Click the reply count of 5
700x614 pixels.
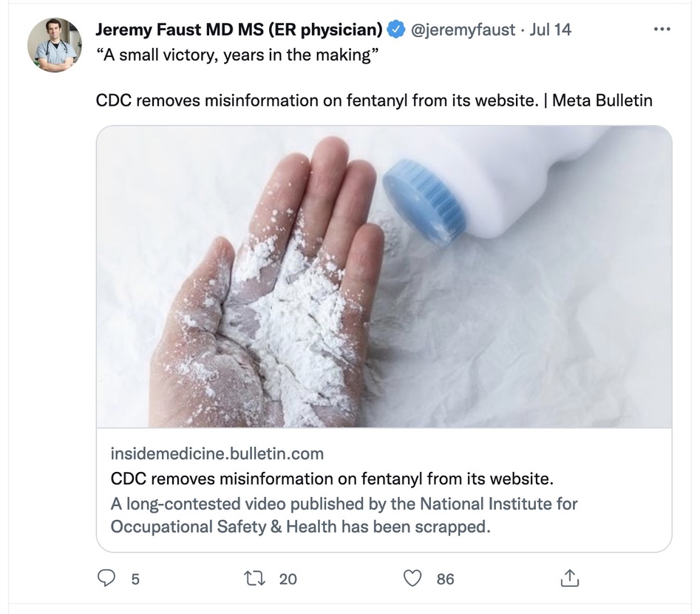(x=135, y=579)
